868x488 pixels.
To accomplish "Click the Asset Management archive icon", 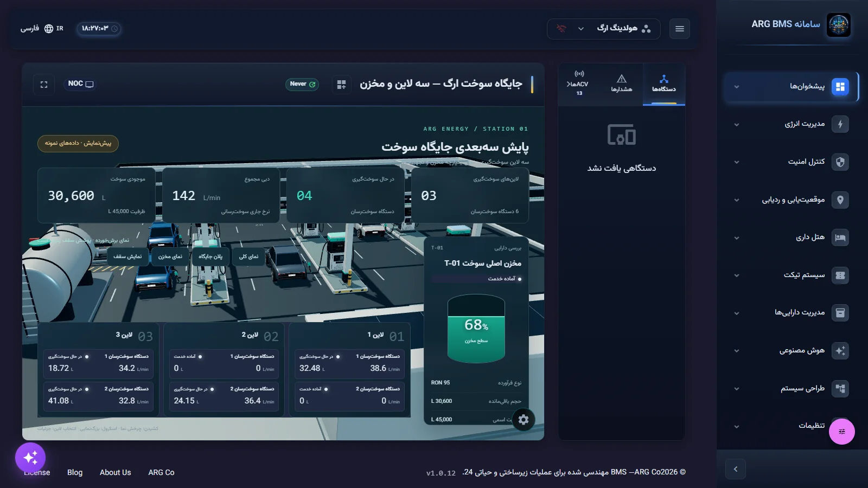I will [840, 313].
